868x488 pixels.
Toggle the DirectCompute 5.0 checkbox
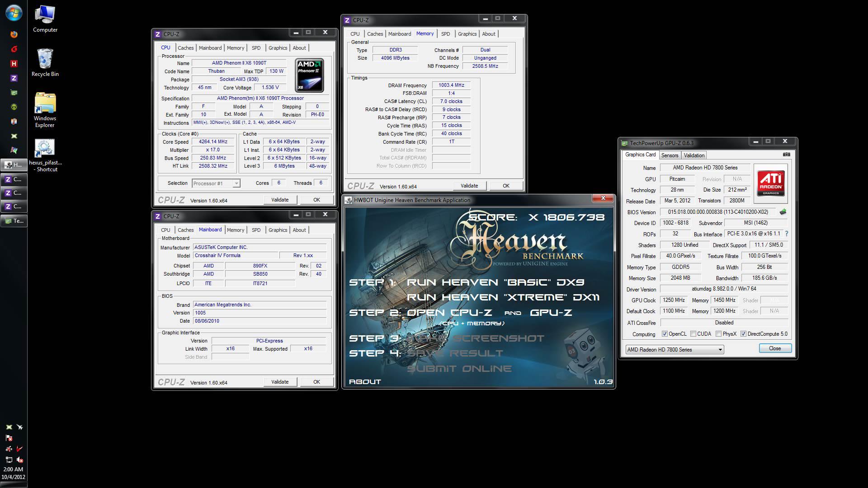[x=743, y=334]
